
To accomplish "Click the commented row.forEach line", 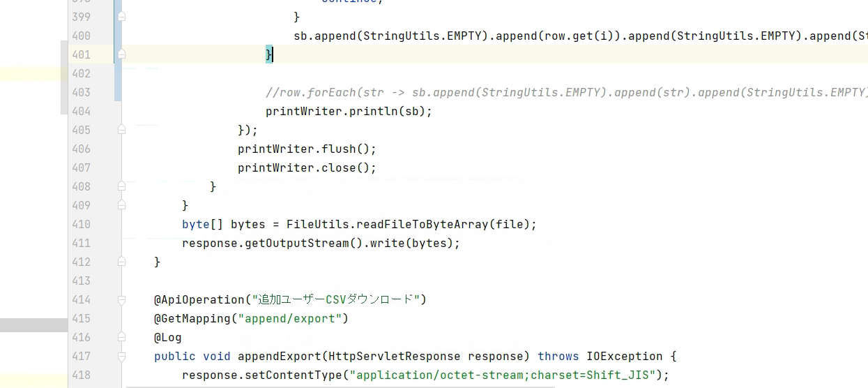I will pyautogui.click(x=566, y=92).
